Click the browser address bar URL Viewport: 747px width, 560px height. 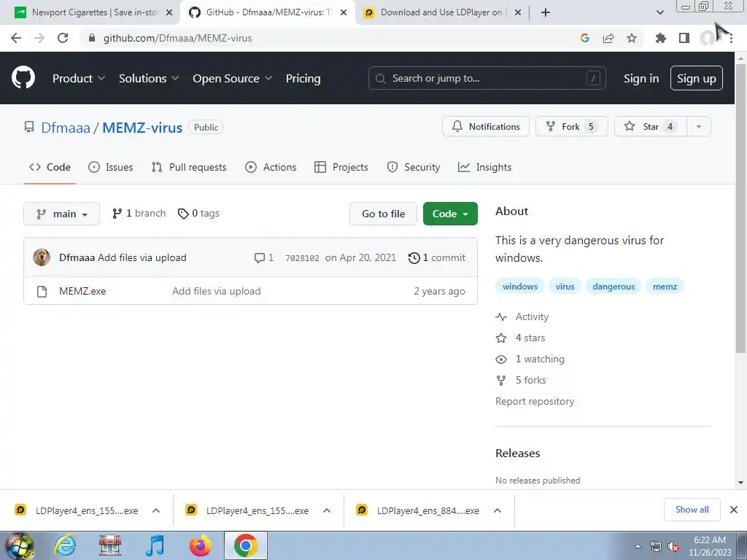click(x=178, y=38)
